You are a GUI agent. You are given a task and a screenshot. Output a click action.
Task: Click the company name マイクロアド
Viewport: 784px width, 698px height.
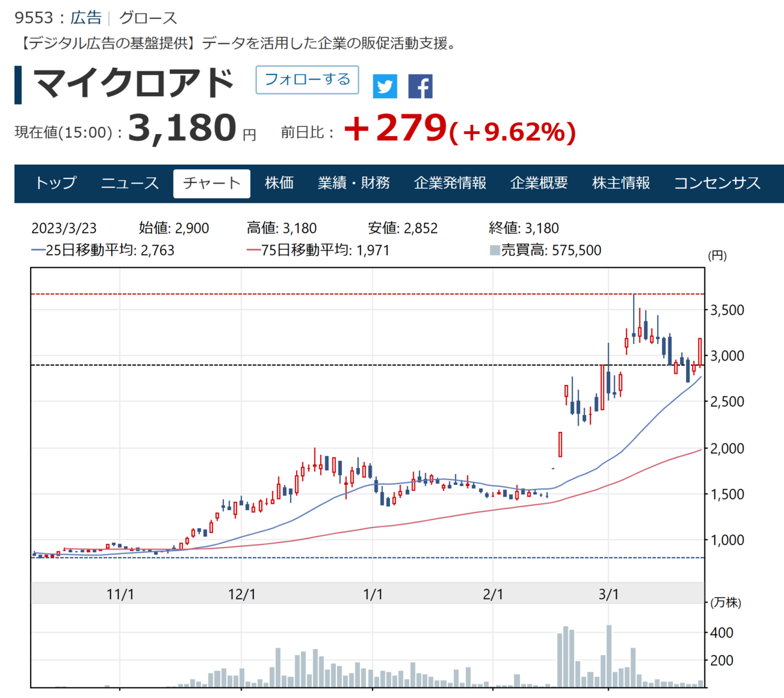134,84
